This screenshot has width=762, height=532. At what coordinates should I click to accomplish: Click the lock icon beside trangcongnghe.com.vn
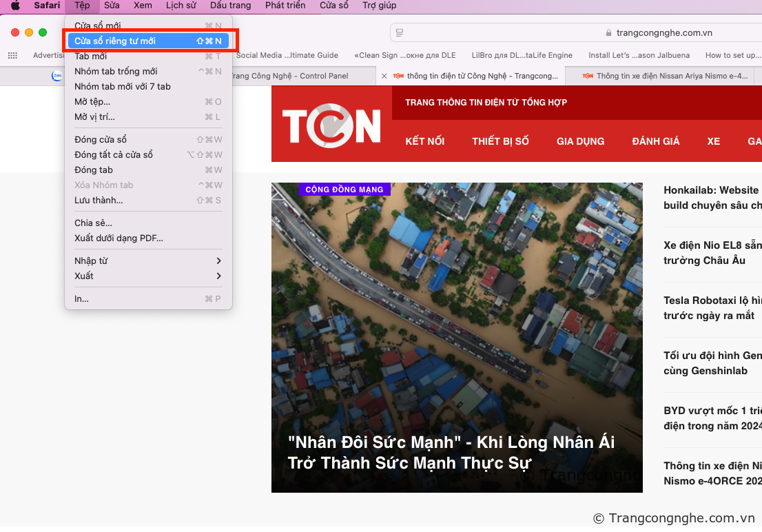pyautogui.click(x=608, y=32)
